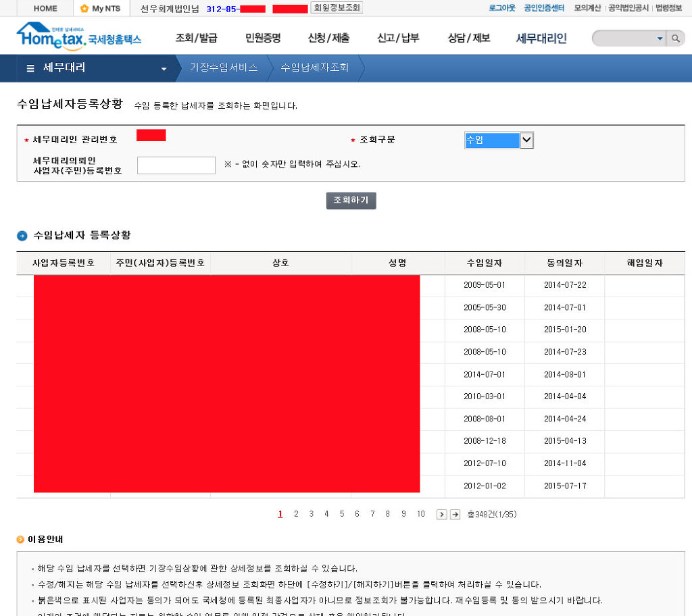Go to page 3
692x616 pixels.
click(311, 514)
